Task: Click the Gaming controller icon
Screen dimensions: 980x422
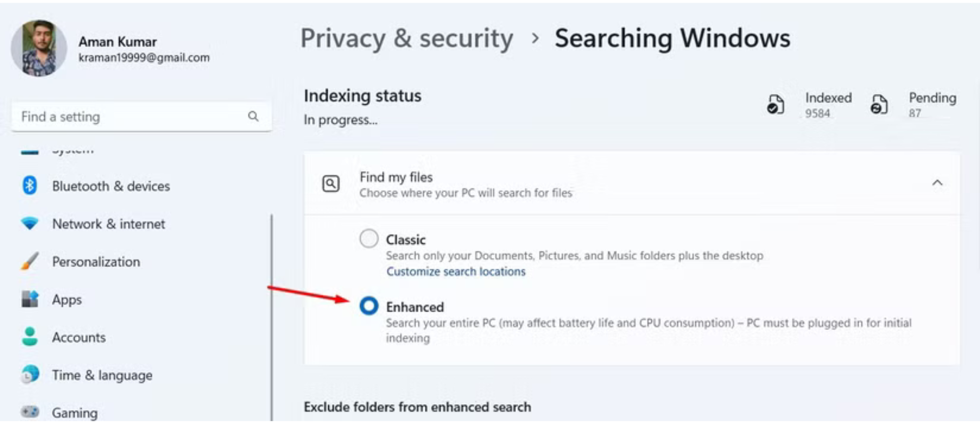Action: click(30, 412)
